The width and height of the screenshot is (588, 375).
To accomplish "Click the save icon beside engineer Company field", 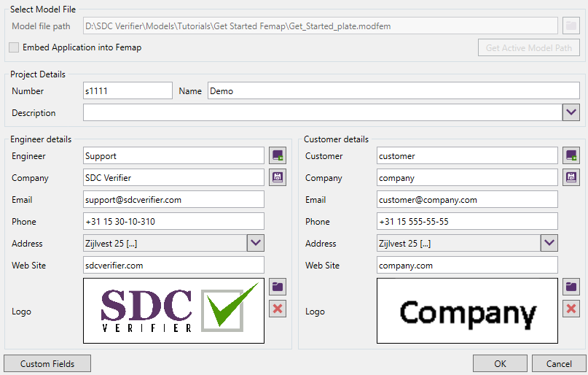I will pos(278,177).
